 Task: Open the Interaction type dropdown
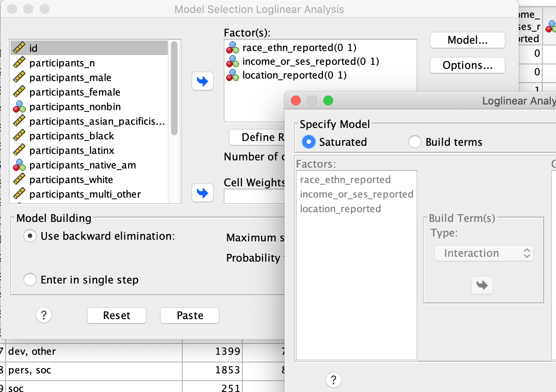[x=484, y=253]
